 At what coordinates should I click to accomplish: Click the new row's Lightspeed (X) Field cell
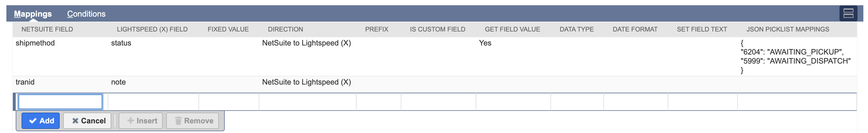153,101
